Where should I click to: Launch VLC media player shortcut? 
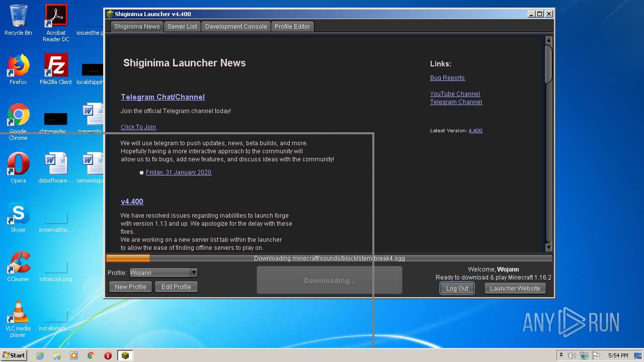click(x=18, y=319)
